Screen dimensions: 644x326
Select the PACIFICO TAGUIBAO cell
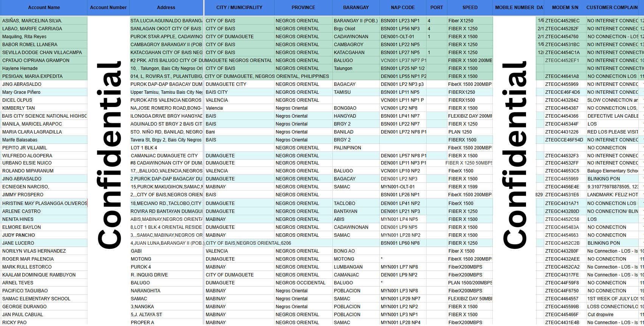44,291
